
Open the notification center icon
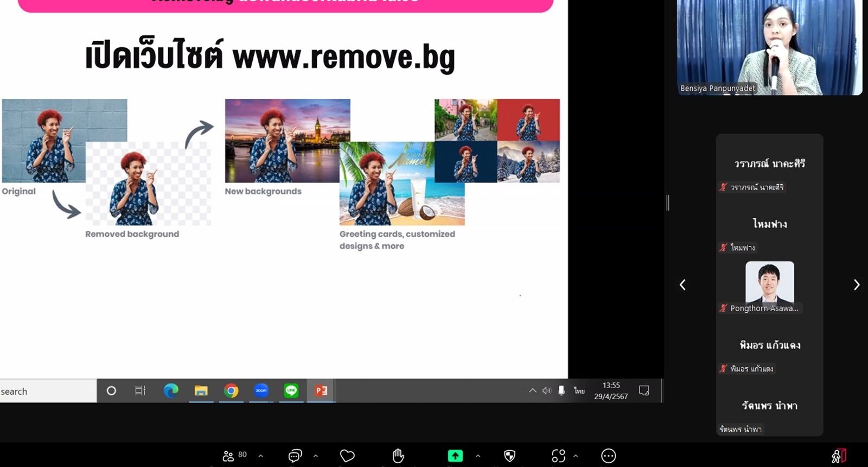click(x=644, y=391)
